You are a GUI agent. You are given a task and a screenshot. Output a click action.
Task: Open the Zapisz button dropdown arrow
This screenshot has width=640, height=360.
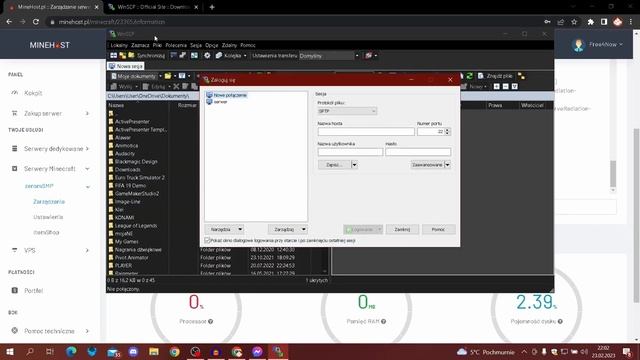(354, 165)
